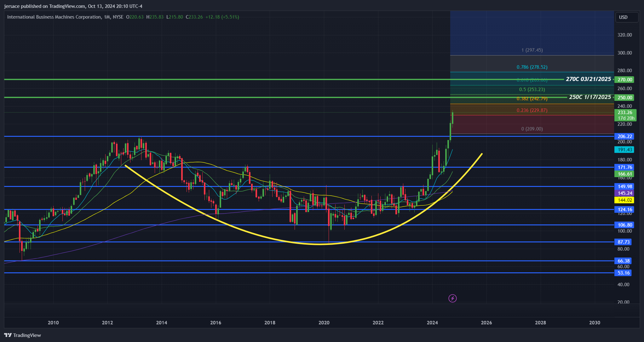Click the +12.18 (+5.51%) change value
The image size is (644, 342).
click(x=222, y=17)
